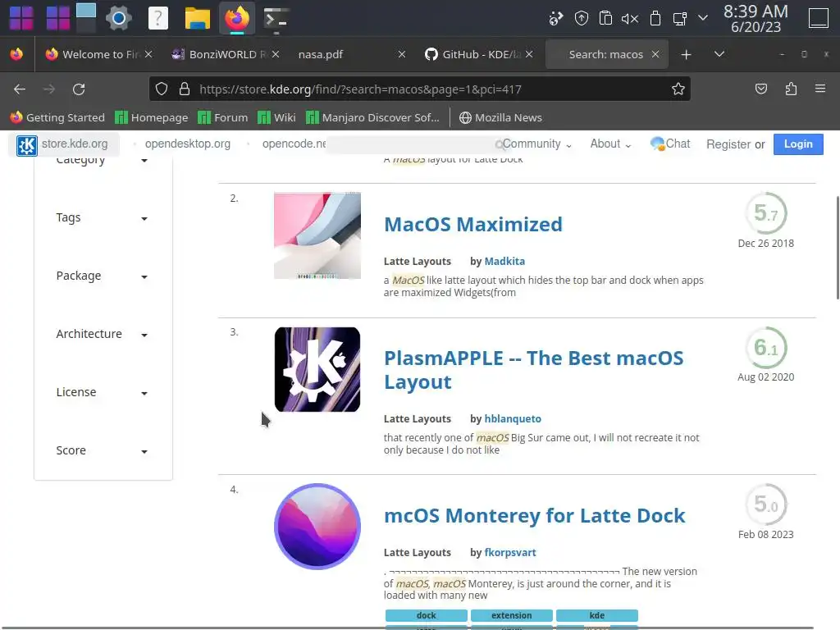Open the Extensions puzzle icon
This screenshot has height=630, width=840.
click(x=791, y=89)
